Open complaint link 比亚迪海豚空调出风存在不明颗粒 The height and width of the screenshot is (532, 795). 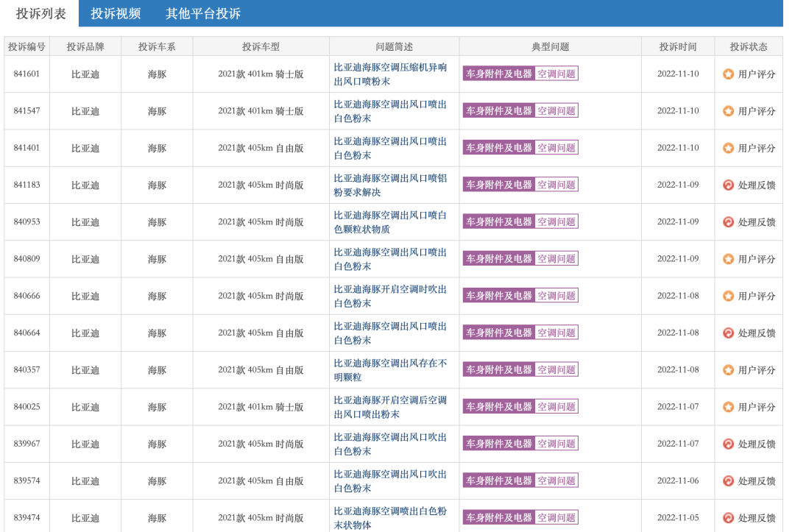pyautogui.click(x=390, y=370)
